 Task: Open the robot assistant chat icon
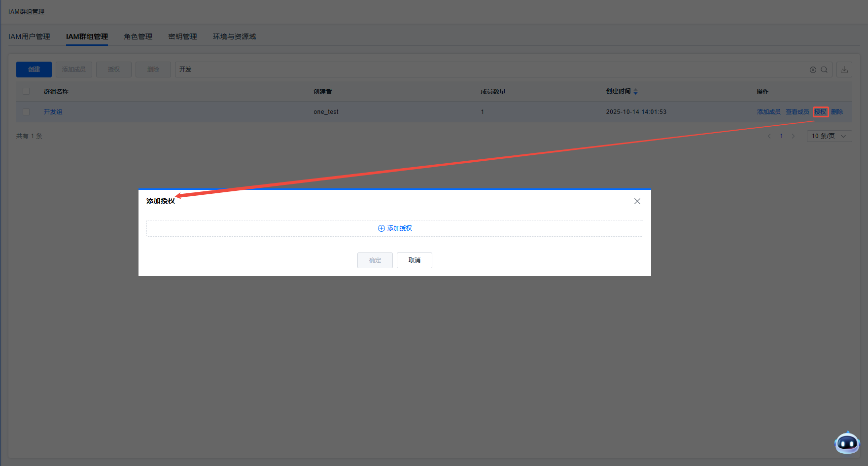(x=847, y=443)
